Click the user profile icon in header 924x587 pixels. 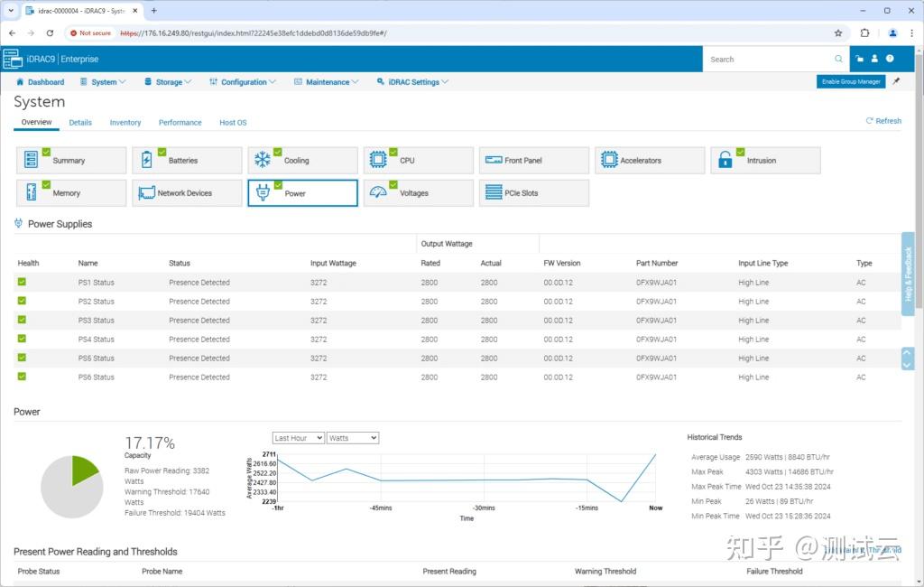874,59
